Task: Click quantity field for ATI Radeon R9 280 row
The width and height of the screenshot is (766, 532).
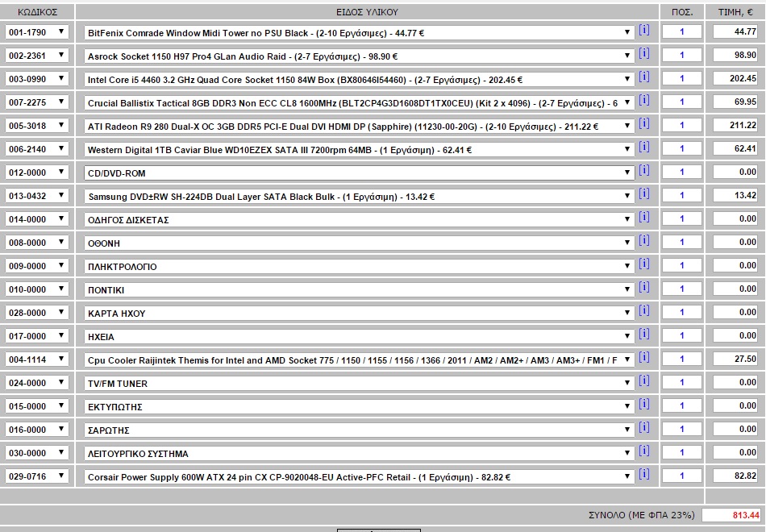Action: coord(682,126)
